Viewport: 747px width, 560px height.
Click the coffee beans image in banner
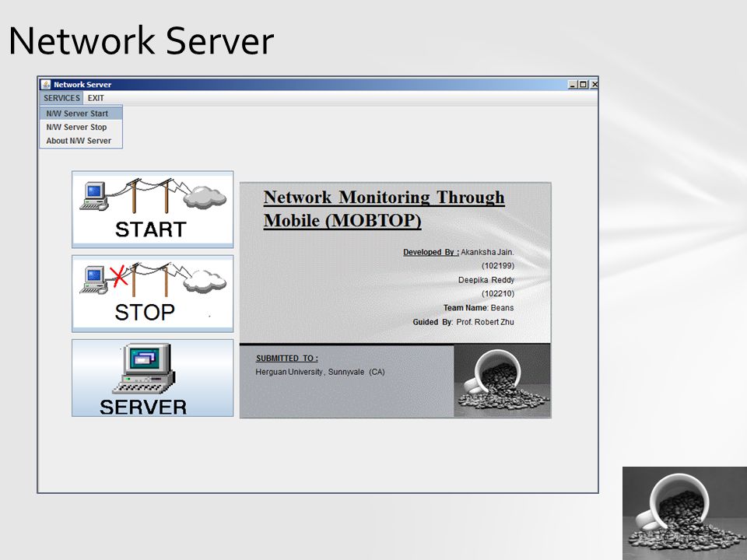pyautogui.click(x=502, y=381)
